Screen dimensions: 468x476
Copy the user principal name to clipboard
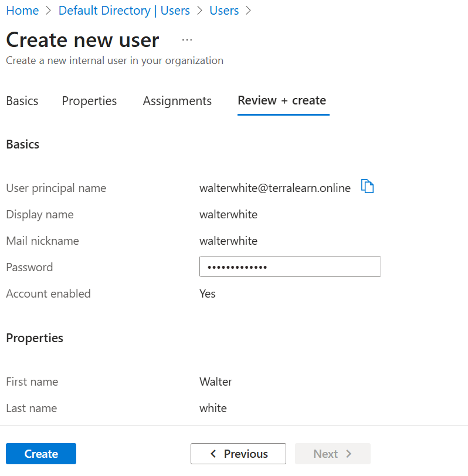(368, 187)
